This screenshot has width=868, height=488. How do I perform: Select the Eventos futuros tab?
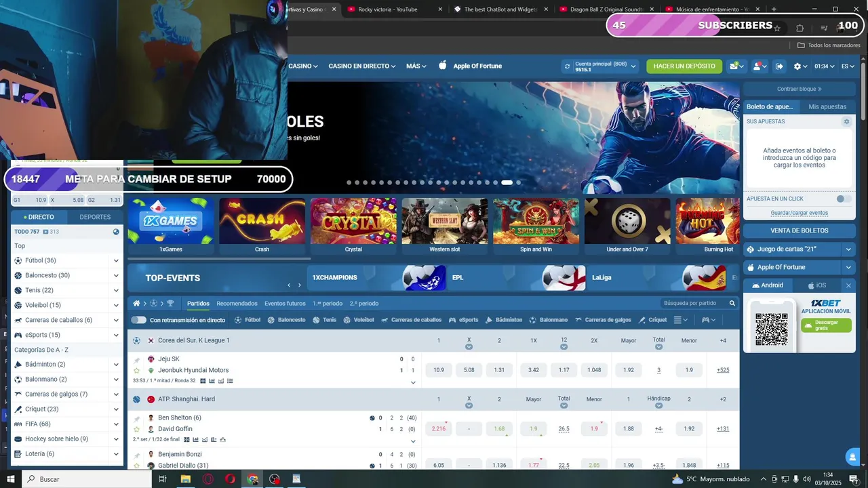(285, 304)
